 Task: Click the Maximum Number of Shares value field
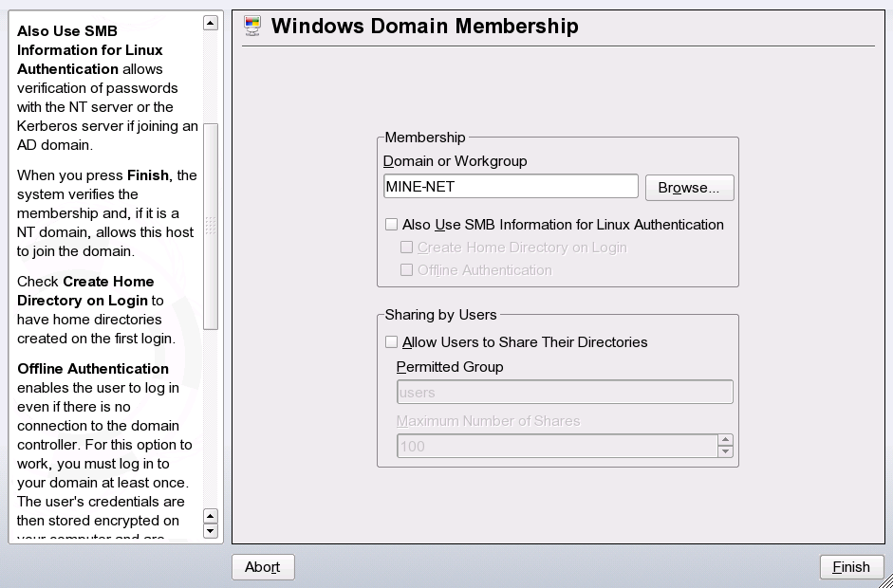pyautogui.click(x=556, y=446)
